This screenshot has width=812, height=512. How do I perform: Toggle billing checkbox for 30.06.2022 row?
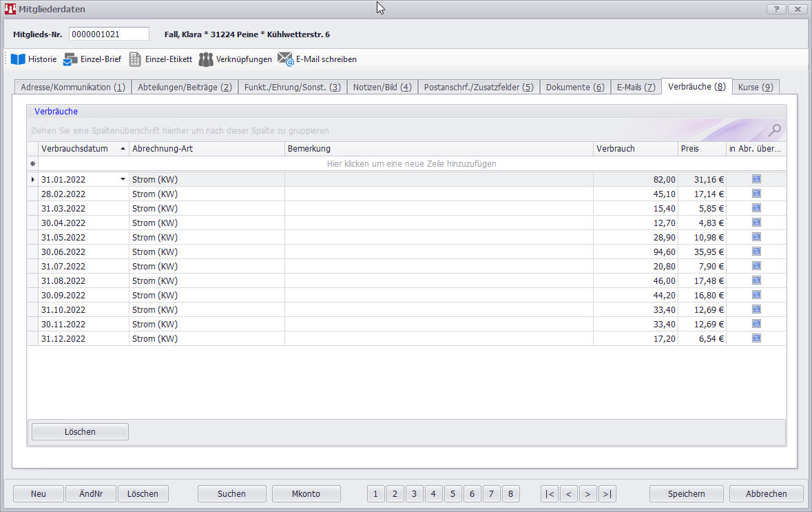[x=756, y=252]
